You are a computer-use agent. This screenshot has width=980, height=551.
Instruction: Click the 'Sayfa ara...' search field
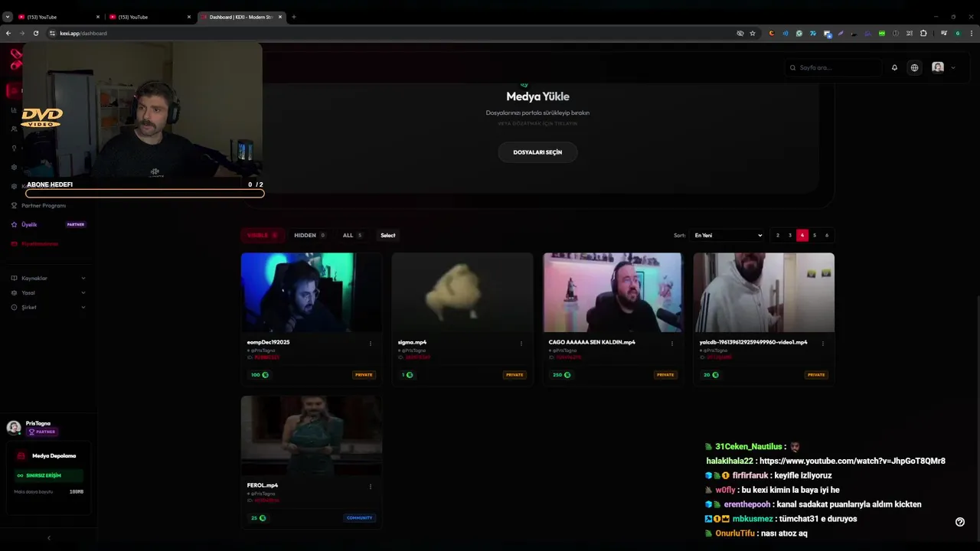834,67
